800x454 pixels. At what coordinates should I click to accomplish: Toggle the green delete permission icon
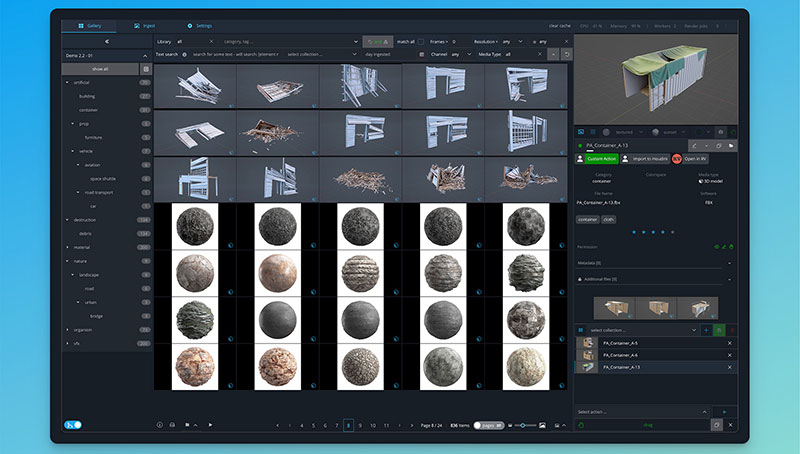pyautogui.click(x=731, y=247)
